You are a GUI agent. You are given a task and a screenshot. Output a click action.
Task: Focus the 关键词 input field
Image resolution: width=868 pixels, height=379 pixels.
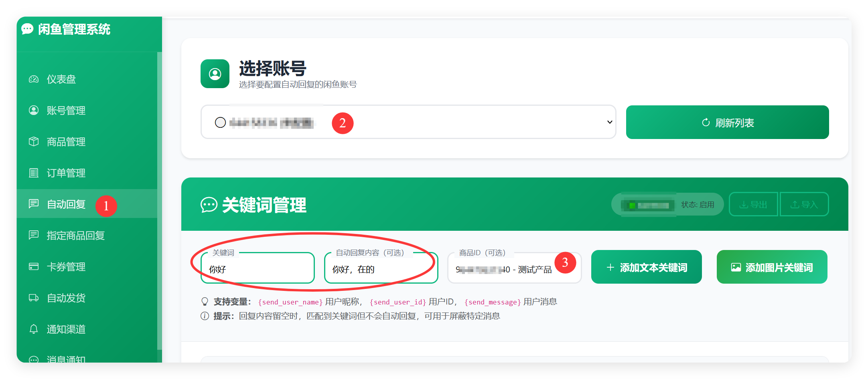coord(258,268)
